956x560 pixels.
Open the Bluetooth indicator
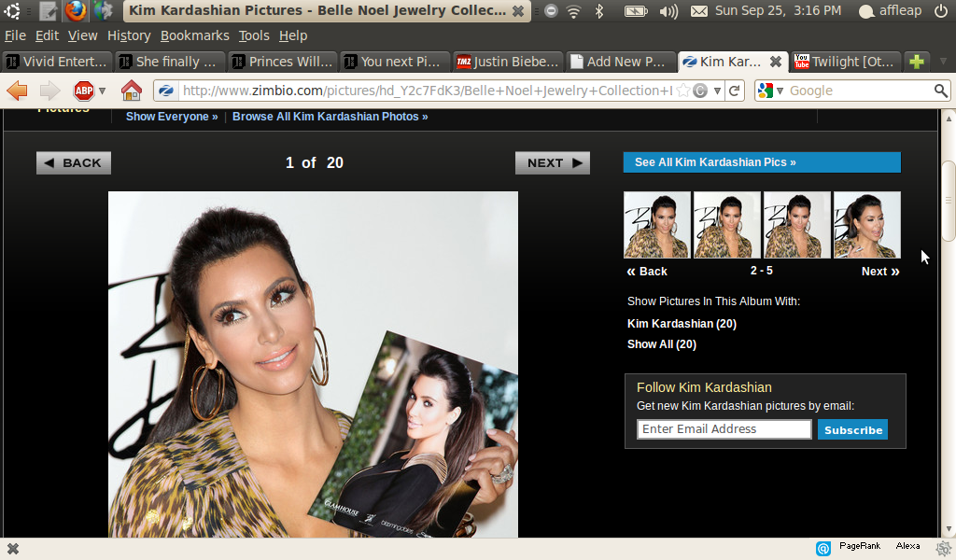click(599, 11)
